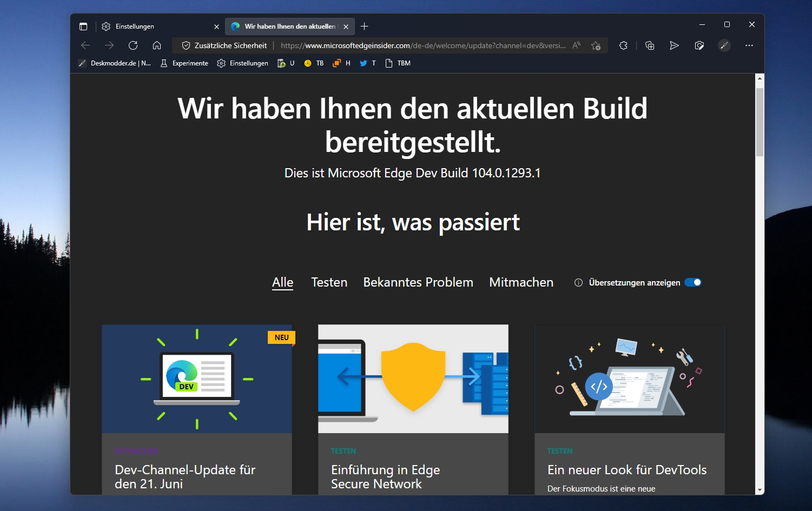
Task: Select the Mitmachen filter tab
Action: (521, 282)
